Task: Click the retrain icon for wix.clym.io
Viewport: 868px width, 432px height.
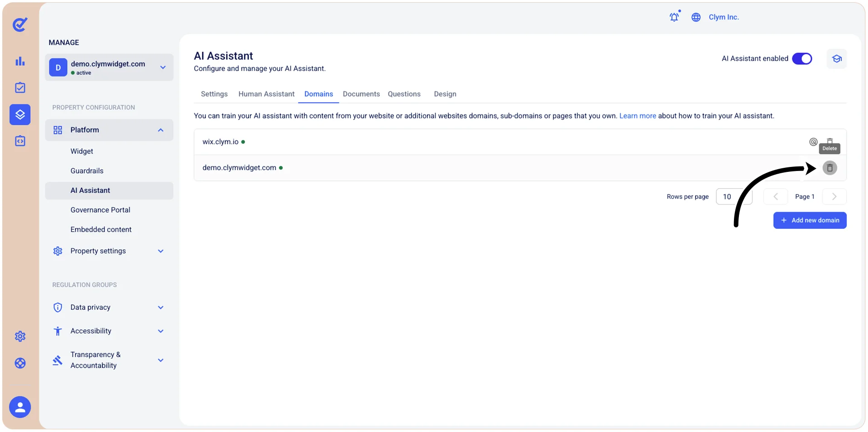Action: click(x=813, y=142)
